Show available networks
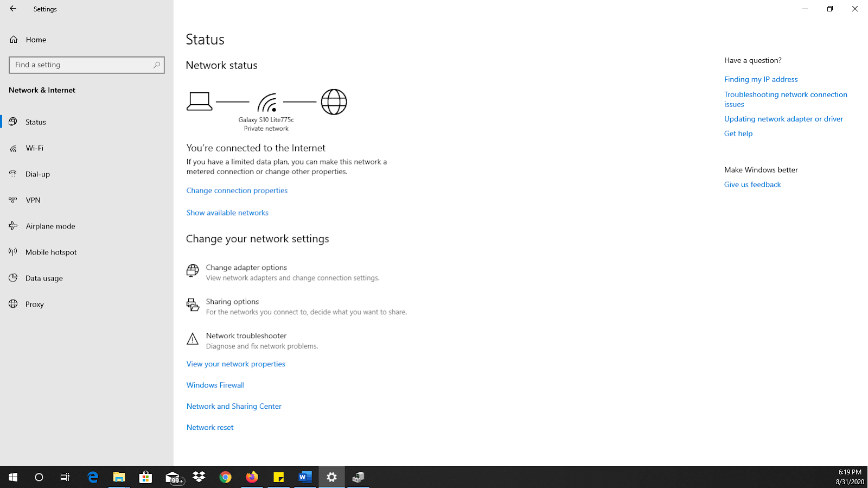Screen dimensions: 868x488 tap(227, 213)
